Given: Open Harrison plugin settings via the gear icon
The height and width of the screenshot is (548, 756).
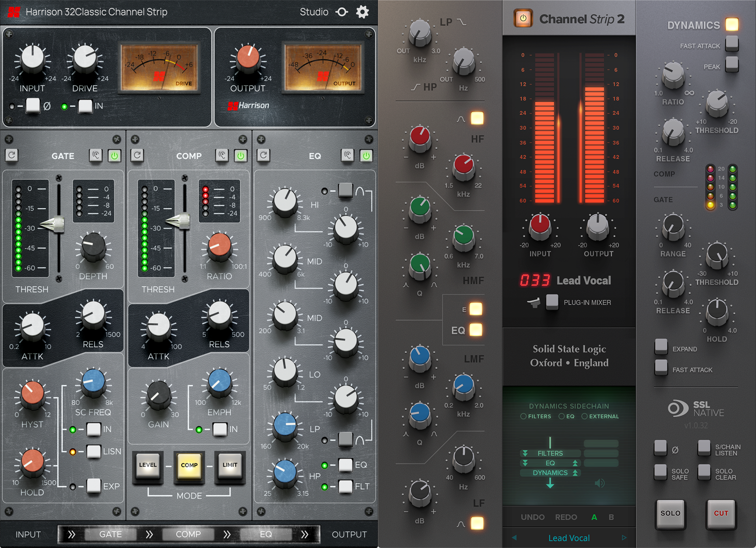Looking at the screenshot, I should coord(363,12).
